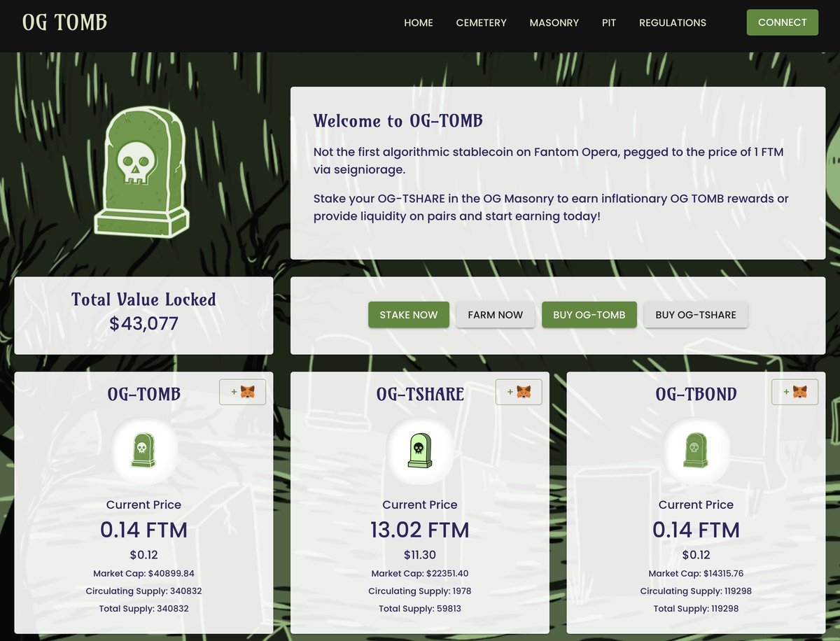Click the OG-TBOND card title

click(x=696, y=394)
